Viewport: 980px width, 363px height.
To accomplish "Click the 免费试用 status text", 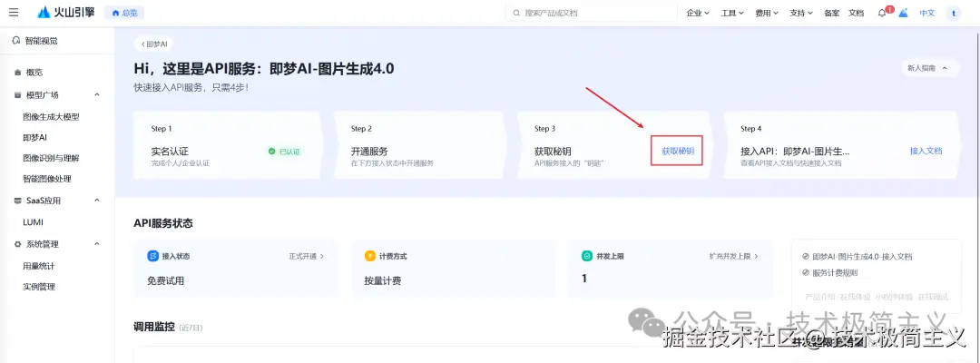I will click(166, 281).
